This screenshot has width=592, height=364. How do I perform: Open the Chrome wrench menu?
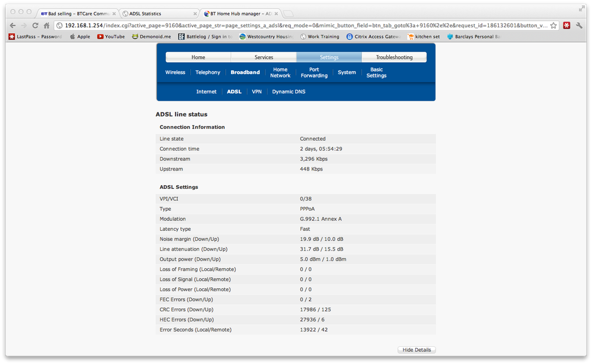[579, 25]
